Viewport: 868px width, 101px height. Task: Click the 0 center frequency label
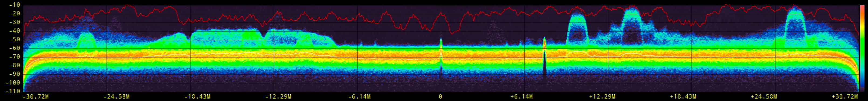[440, 97]
